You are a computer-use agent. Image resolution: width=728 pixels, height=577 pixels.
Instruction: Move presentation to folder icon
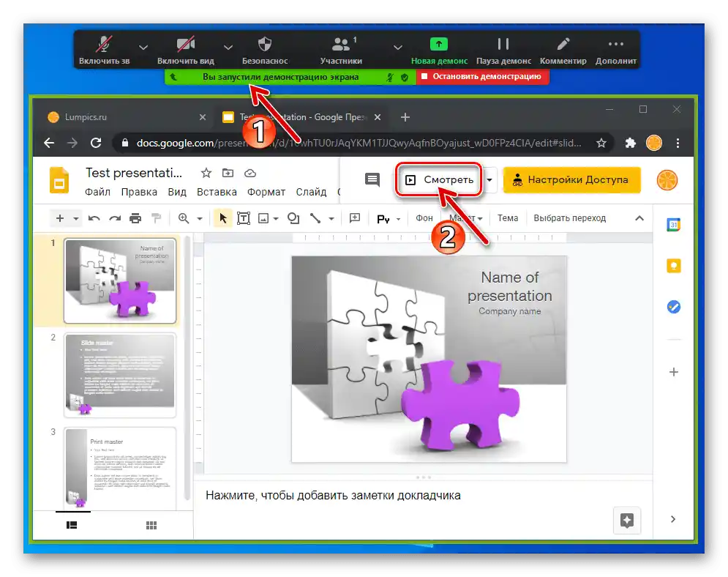coord(228,174)
